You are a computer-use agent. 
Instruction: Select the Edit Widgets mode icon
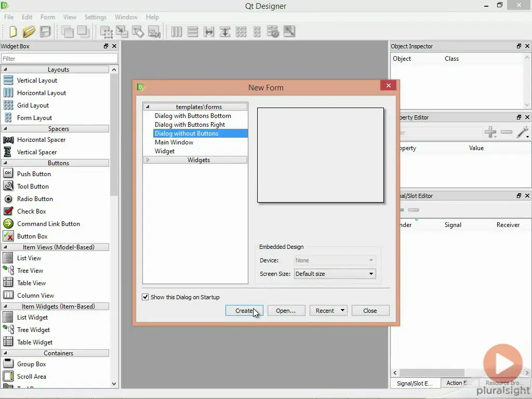pos(107,32)
